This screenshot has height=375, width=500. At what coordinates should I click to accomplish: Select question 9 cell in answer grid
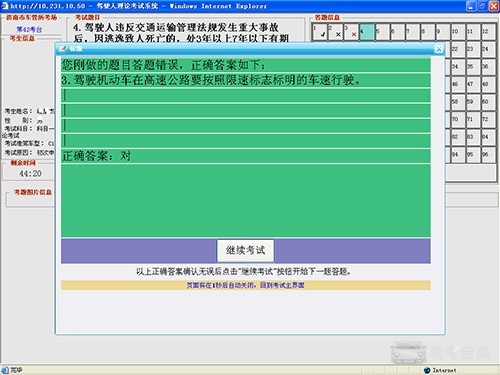tap(443, 32)
